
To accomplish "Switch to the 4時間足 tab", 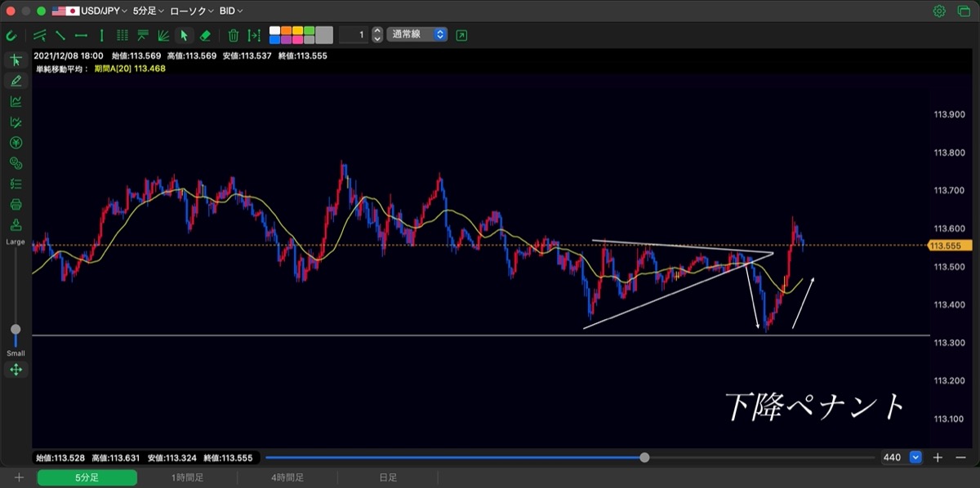I will [x=287, y=478].
